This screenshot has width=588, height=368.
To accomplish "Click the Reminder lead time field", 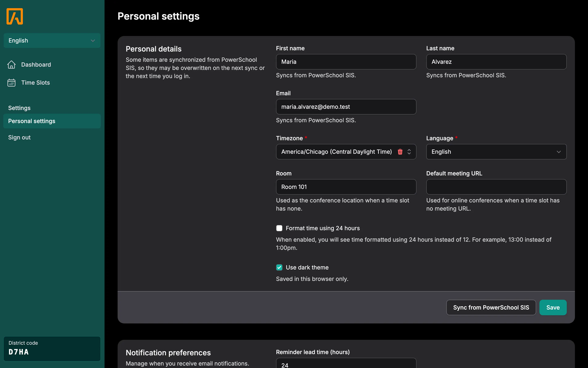I will 346,363.
